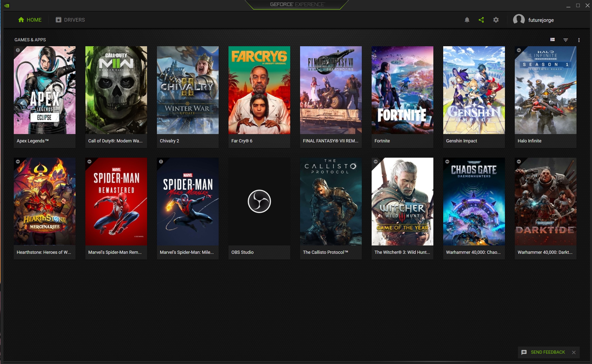592x364 pixels.
Task: Click the GAMES & APPS heading
Action: click(30, 40)
